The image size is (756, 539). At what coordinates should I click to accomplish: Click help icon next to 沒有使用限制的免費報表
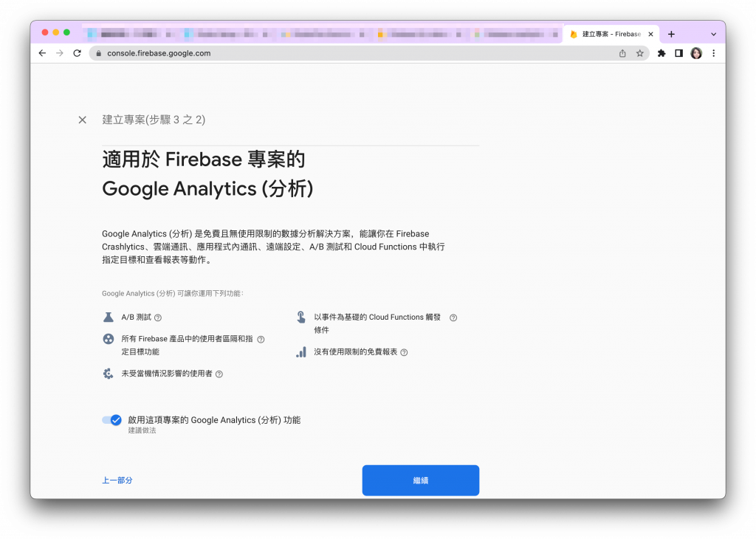click(x=404, y=352)
